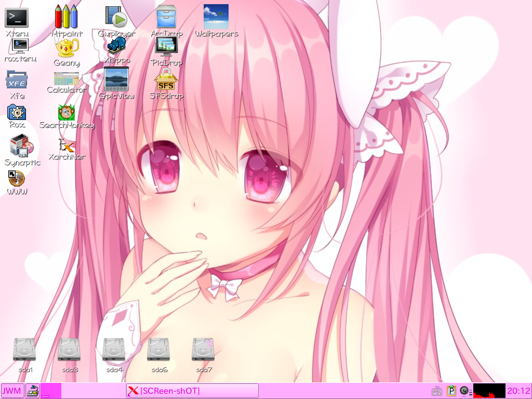Open the Synaptic package manager icon

point(22,146)
